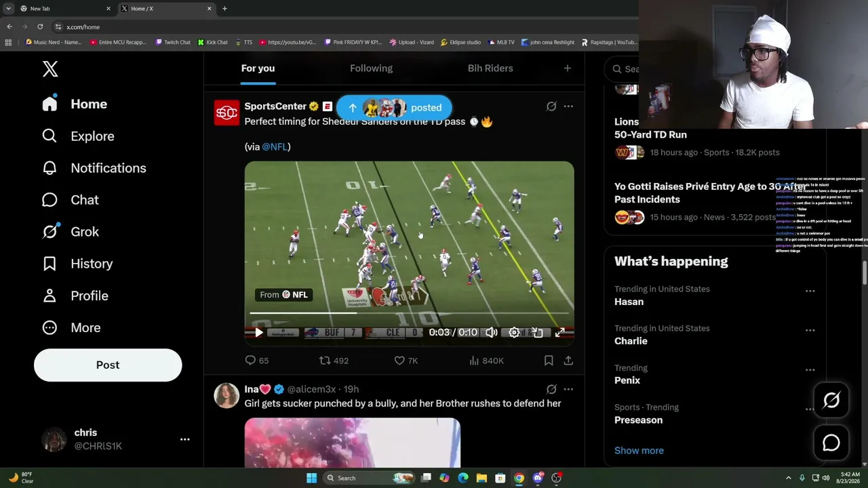Bookmark the SportsCenter post
Screen dimensions: 868x488
click(x=549, y=361)
